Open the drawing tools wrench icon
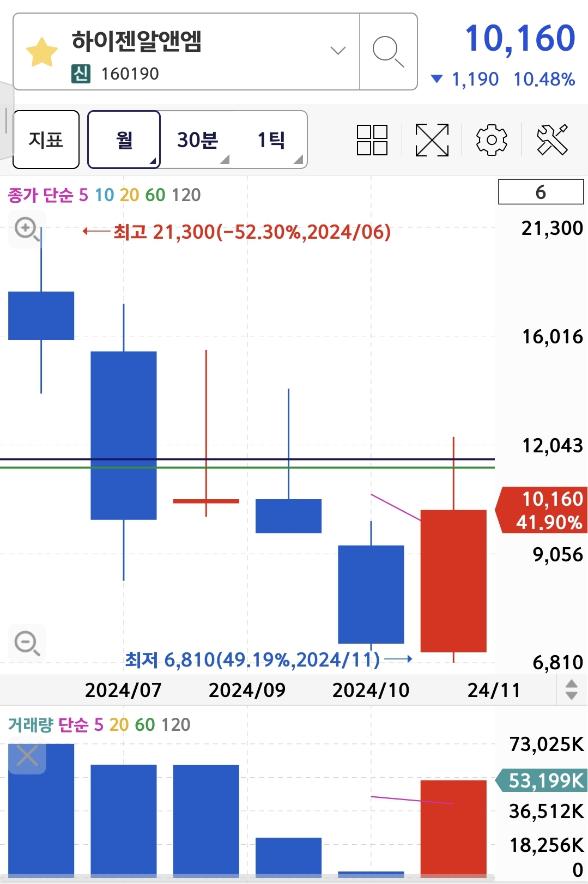The height and width of the screenshot is (884, 588). 552,140
